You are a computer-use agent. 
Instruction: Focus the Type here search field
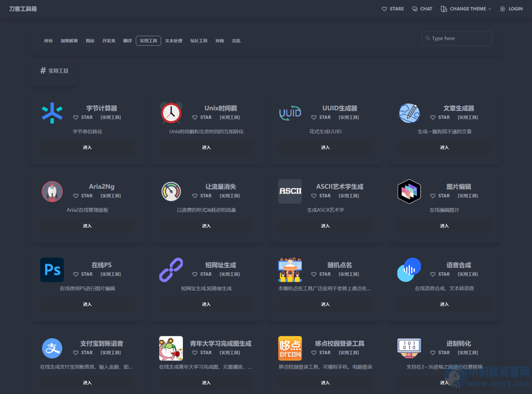(456, 38)
